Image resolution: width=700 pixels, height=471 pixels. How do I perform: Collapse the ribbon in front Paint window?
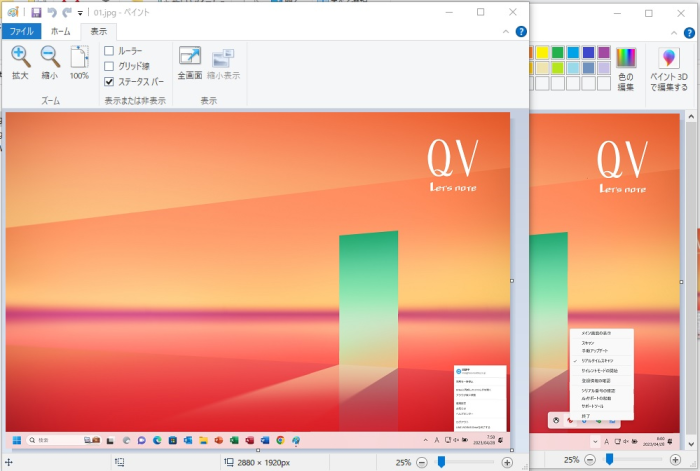[x=505, y=32]
